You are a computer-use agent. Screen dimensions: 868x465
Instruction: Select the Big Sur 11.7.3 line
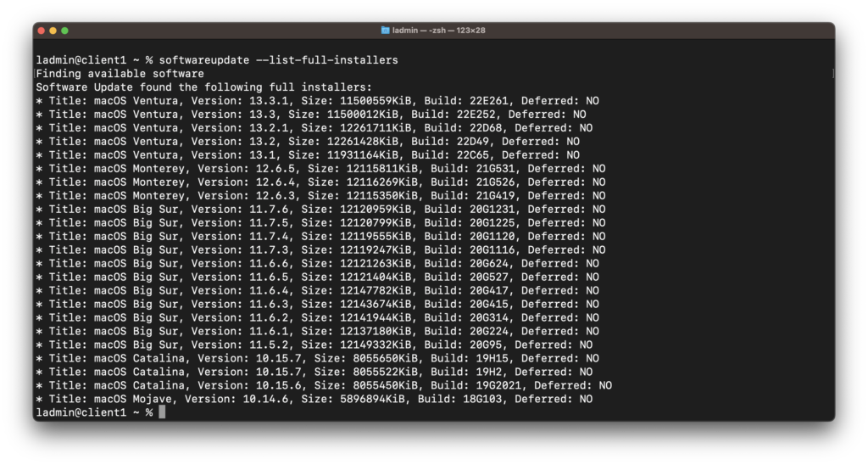(321, 250)
